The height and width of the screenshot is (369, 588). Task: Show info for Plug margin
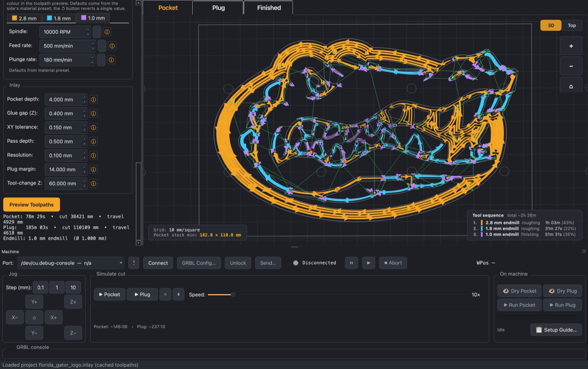pos(93,169)
